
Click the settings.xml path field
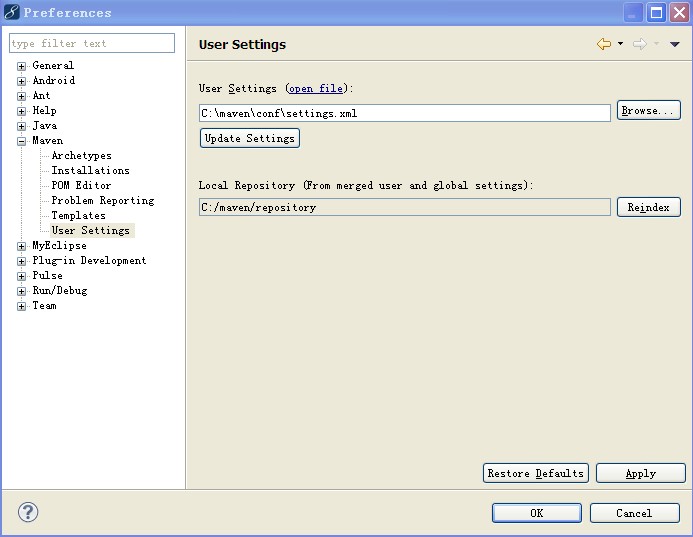[405, 113]
